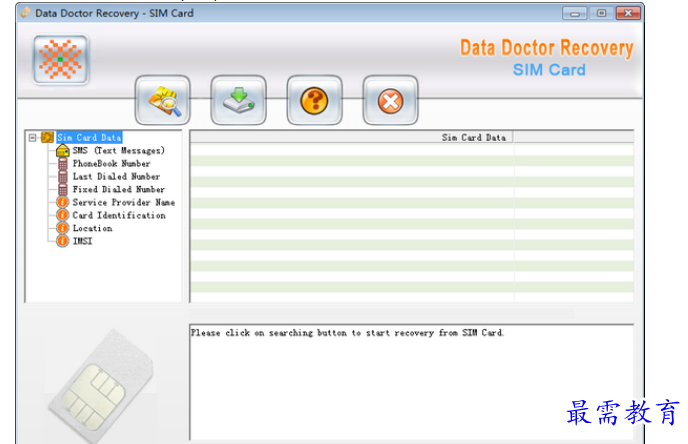688x444 pixels.
Task: Click the phone icon beside PhoneBook Number
Action: pos(63,164)
